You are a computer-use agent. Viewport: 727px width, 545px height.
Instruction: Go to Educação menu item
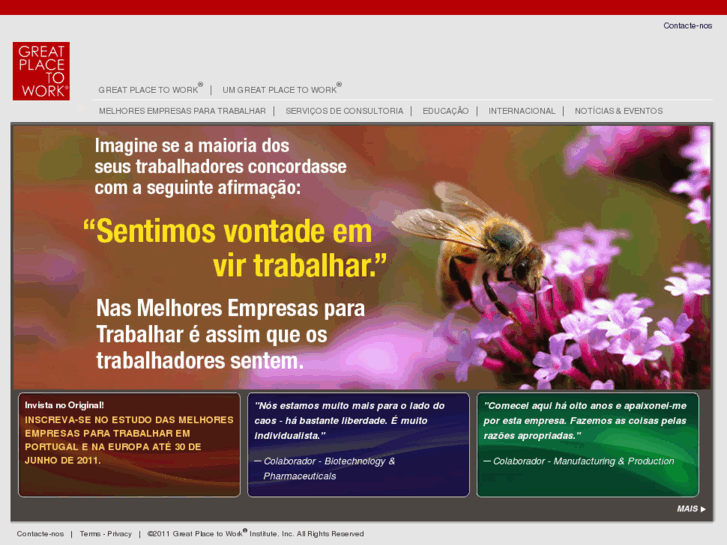[x=445, y=111]
